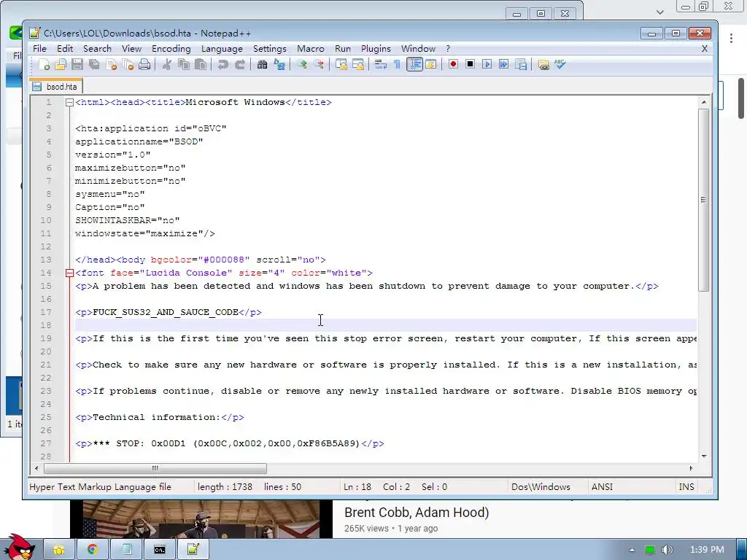The height and width of the screenshot is (560, 747).
Task: Toggle show all characters paragraph icon
Action: 397,64
